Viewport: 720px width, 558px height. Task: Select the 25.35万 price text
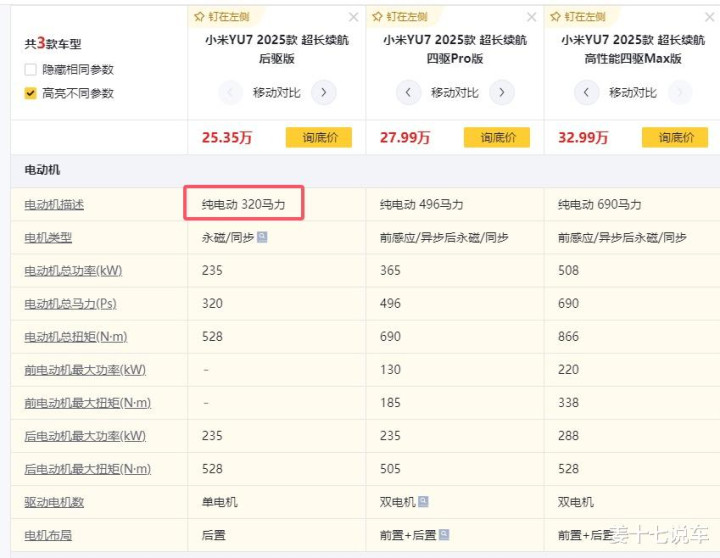(227, 137)
